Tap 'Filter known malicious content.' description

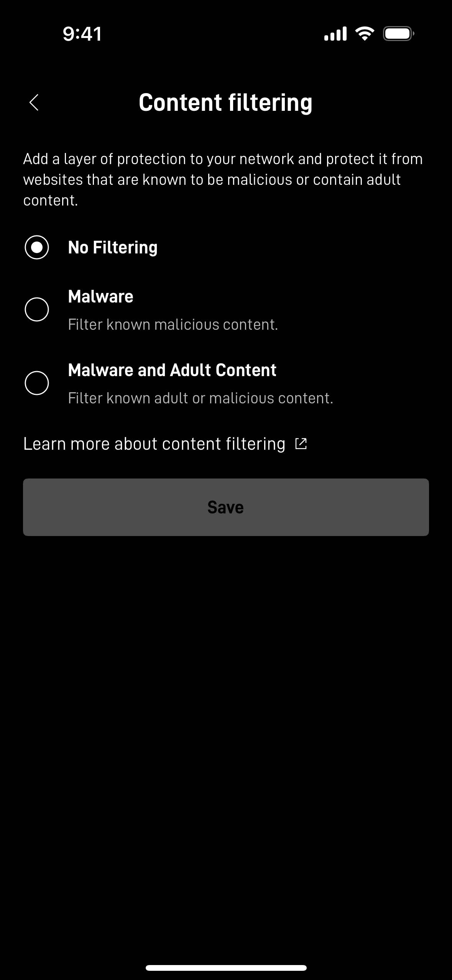click(x=173, y=324)
